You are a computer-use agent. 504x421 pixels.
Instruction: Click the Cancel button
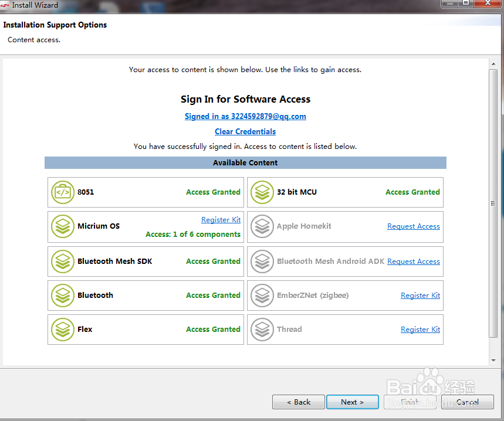pos(468,402)
